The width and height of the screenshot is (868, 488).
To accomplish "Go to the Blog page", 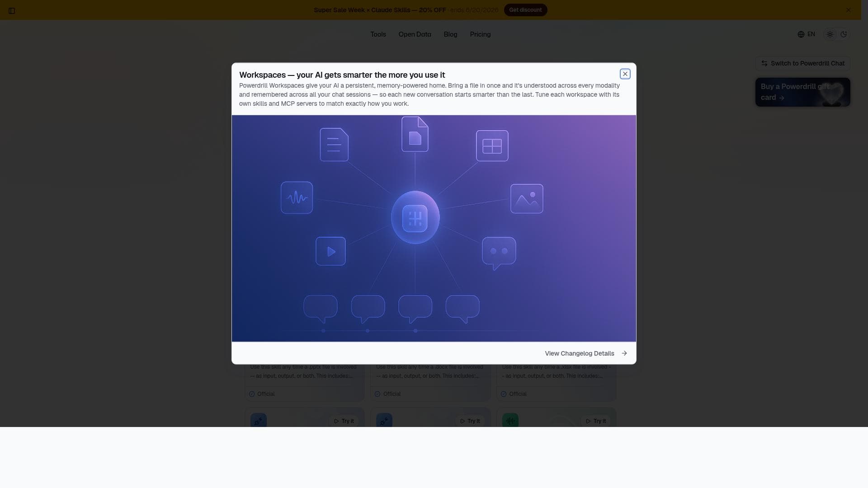I will pyautogui.click(x=450, y=34).
